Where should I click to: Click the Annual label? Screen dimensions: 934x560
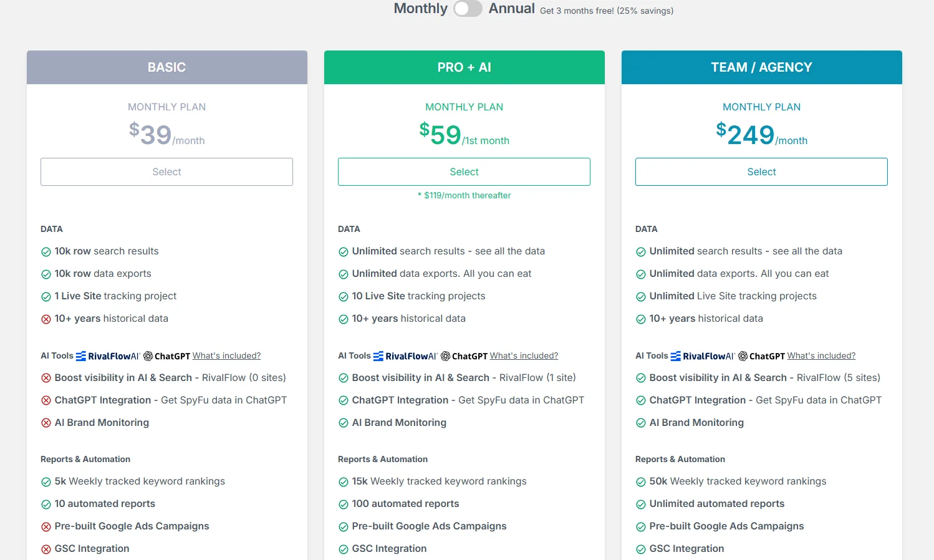point(512,9)
